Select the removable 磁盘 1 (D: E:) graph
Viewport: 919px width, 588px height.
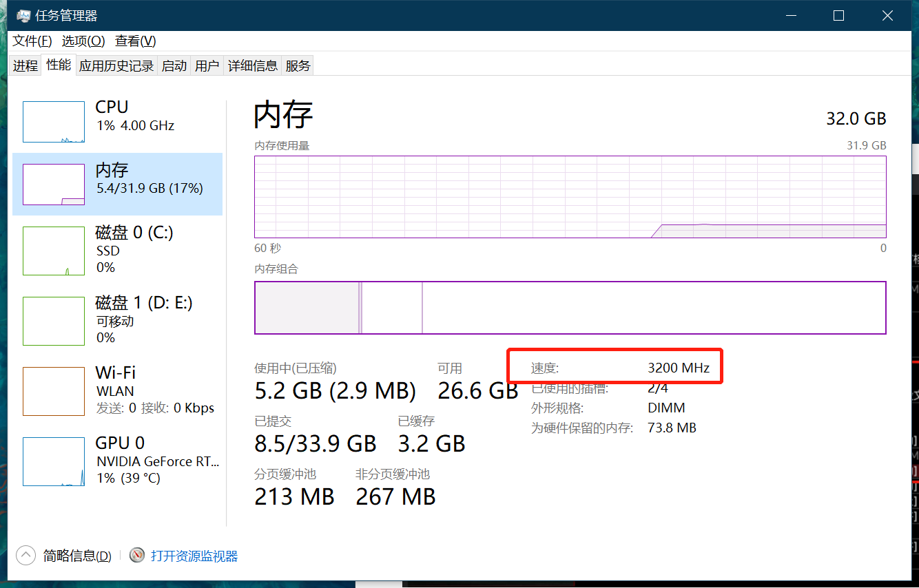click(117, 320)
